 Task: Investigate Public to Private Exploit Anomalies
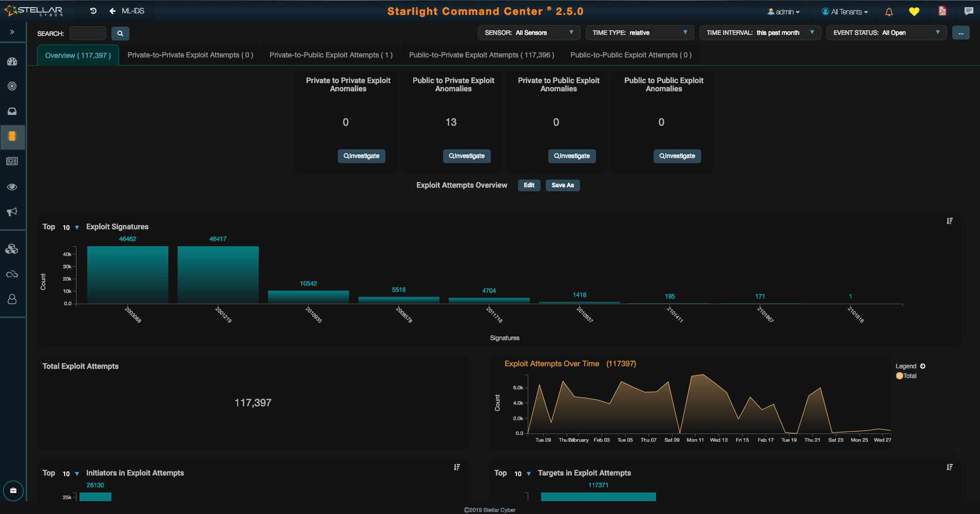pos(467,156)
